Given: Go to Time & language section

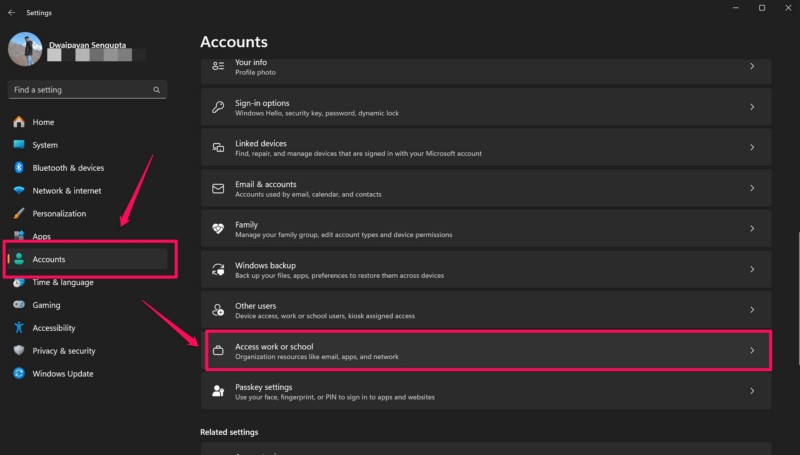Looking at the screenshot, I should click(62, 282).
